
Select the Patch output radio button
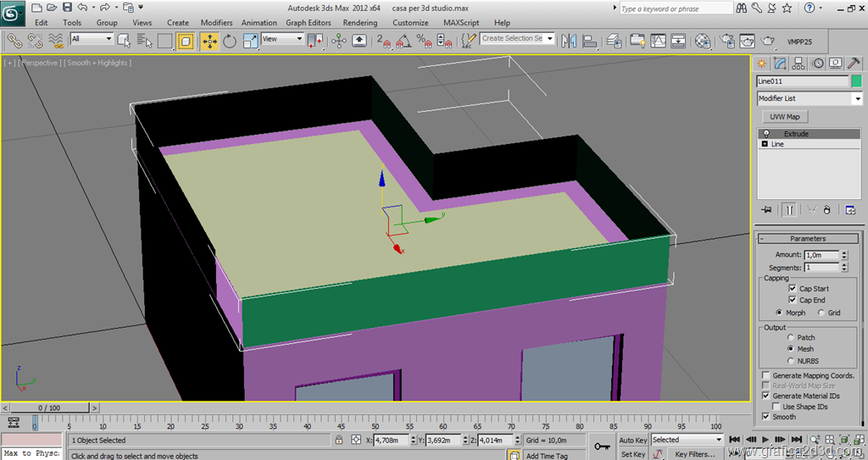(x=790, y=337)
